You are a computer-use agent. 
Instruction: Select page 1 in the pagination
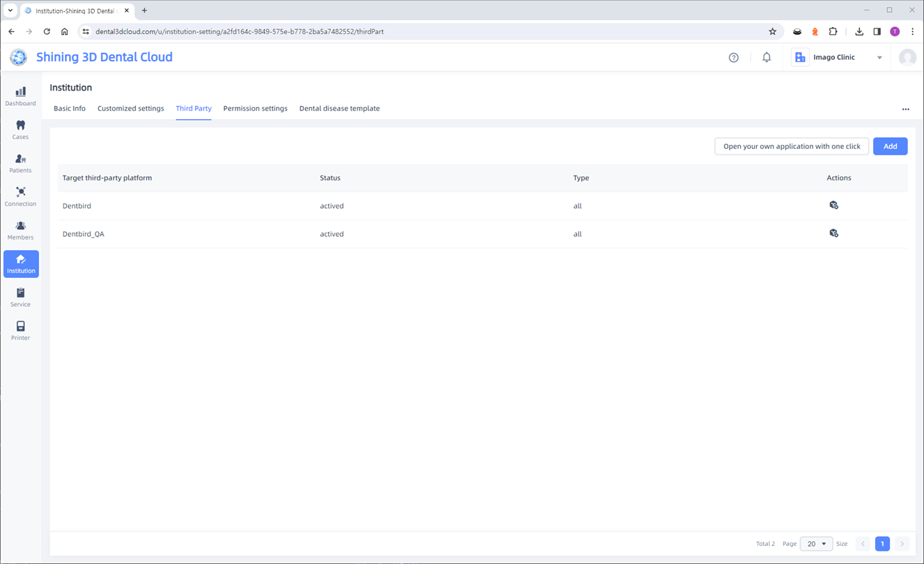(x=882, y=544)
